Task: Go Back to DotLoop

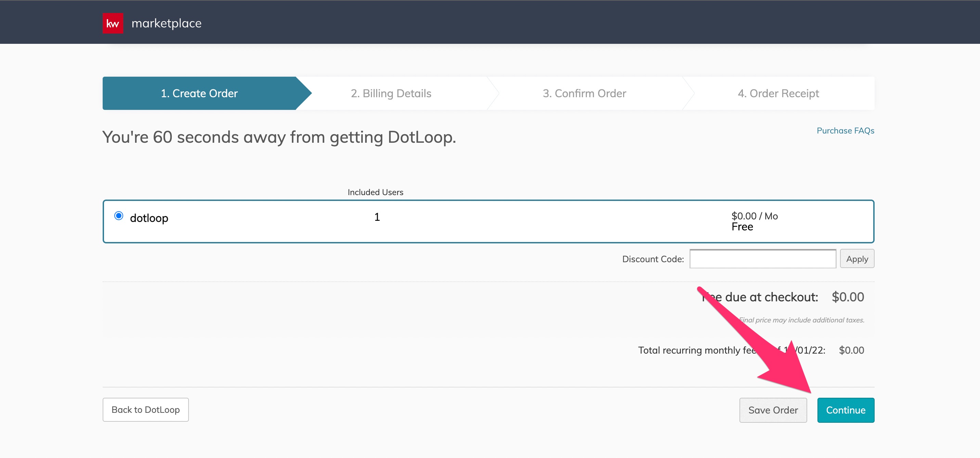Action: pos(145,410)
